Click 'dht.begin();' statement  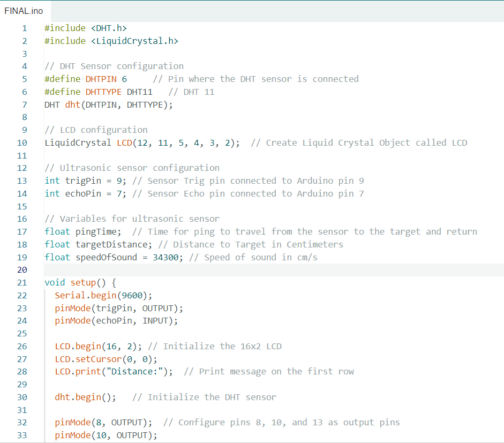pyautogui.click(x=86, y=397)
